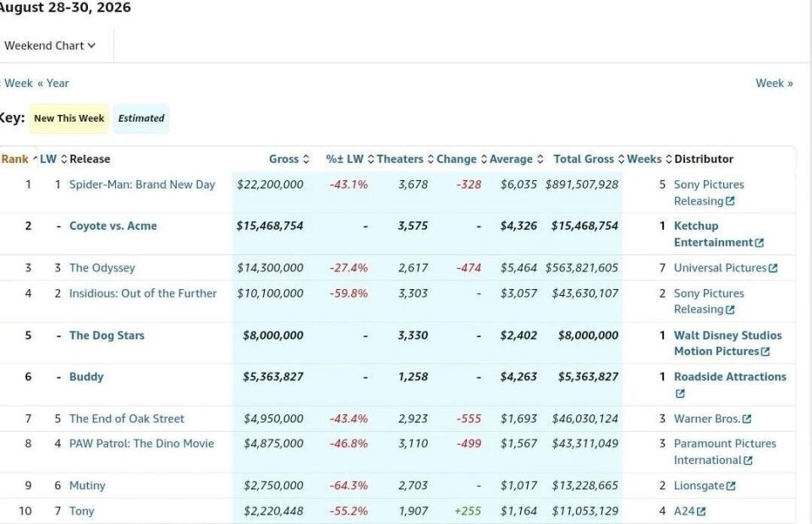The height and width of the screenshot is (524, 812).
Task: Click external link icon next to A24
Action: [x=701, y=511]
